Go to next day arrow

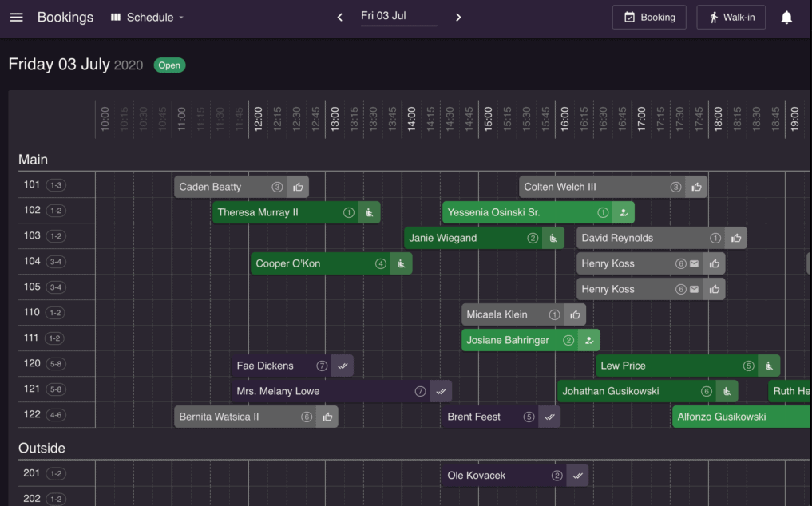(x=458, y=17)
